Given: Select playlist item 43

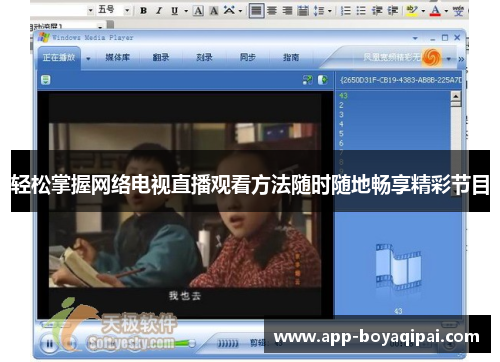Looking at the screenshot, I should [343, 96].
